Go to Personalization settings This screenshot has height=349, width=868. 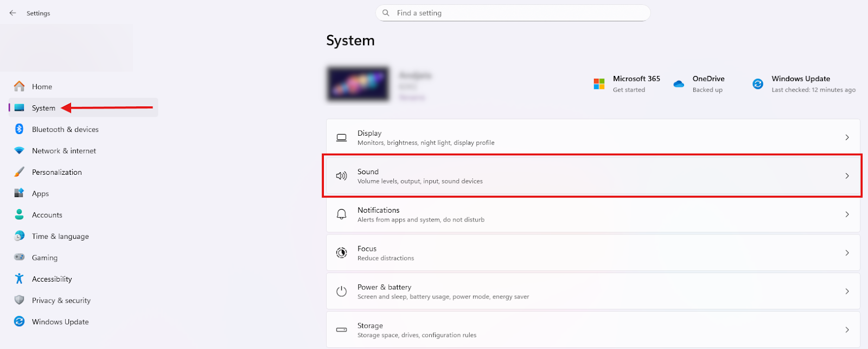pos(57,172)
